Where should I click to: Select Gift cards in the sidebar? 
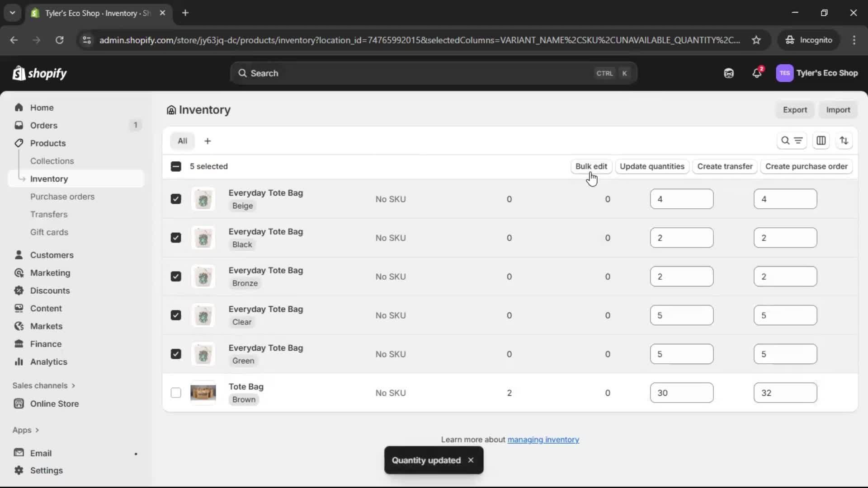[49, 232]
